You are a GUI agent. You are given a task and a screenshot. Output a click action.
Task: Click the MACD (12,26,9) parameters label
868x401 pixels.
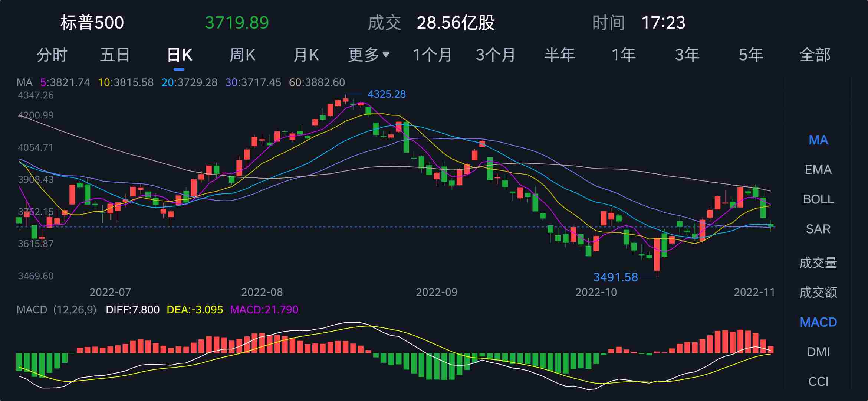pyautogui.click(x=56, y=310)
